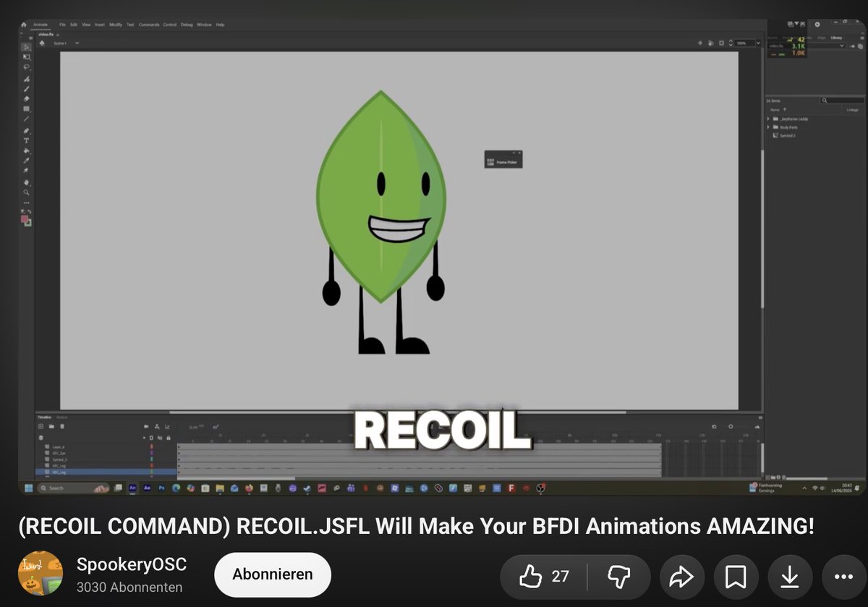The height and width of the screenshot is (607, 868).
Task: Click the Frame Picker floating panel
Action: [503, 161]
